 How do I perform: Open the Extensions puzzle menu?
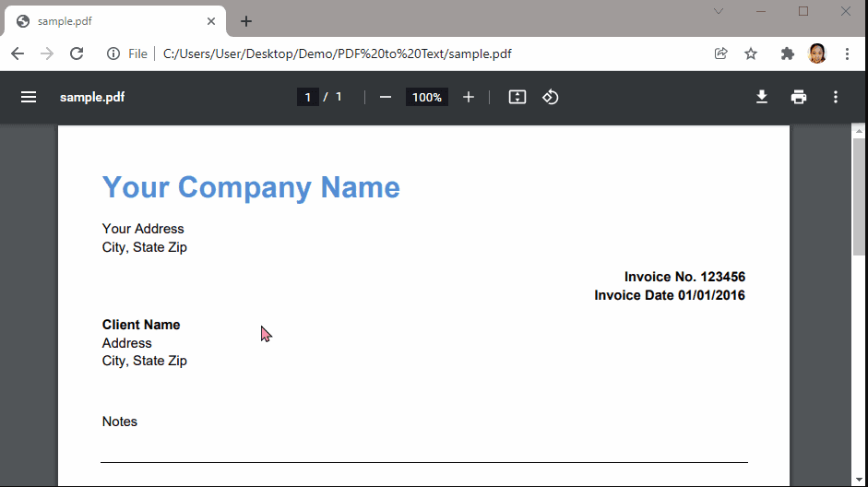coord(787,53)
